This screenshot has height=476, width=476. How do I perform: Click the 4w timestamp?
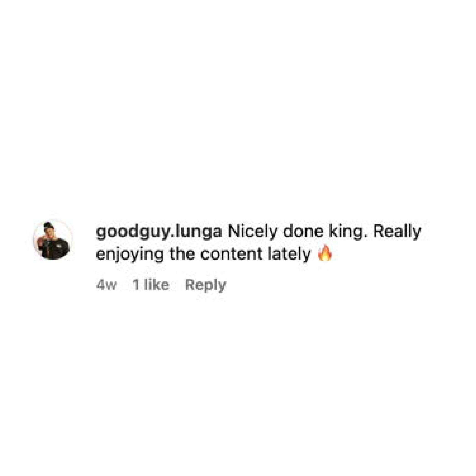pos(106,285)
